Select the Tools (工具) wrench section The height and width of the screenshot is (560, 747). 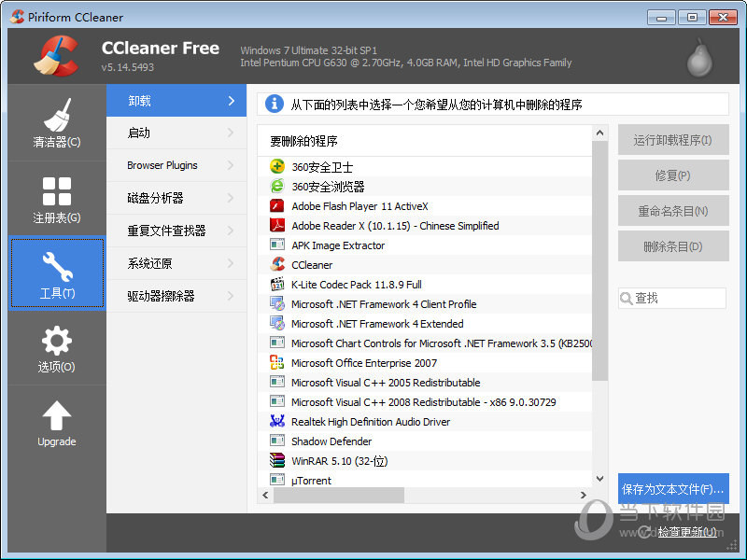(x=57, y=274)
